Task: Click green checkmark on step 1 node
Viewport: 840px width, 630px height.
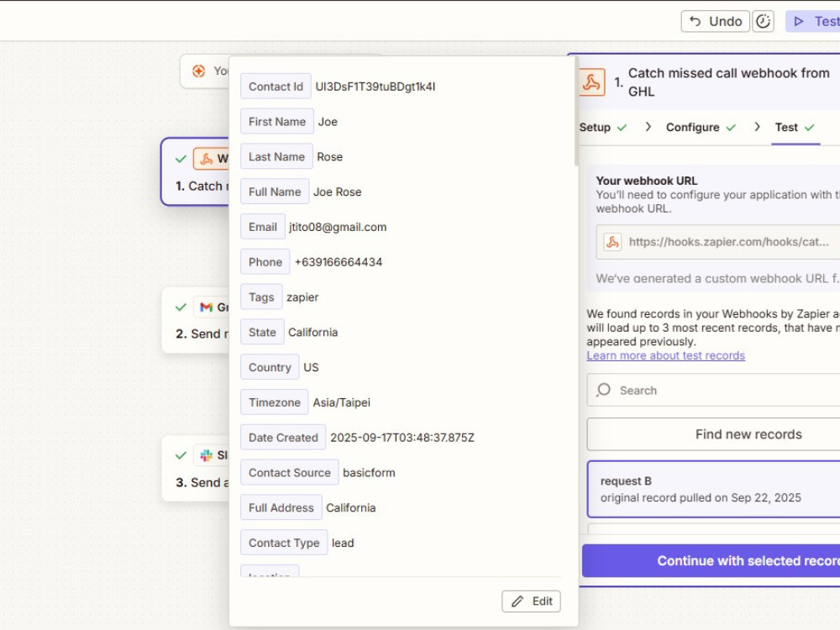Action: [x=181, y=159]
